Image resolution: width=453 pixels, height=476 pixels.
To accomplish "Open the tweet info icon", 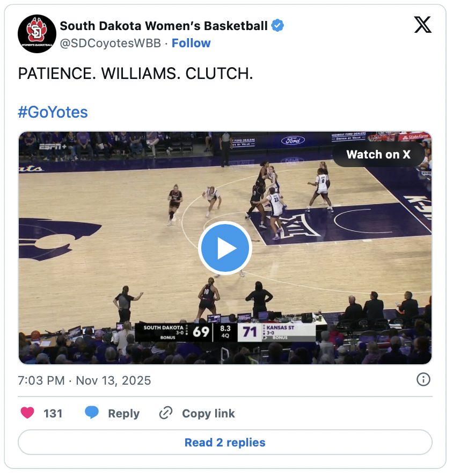I will (423, 380).
